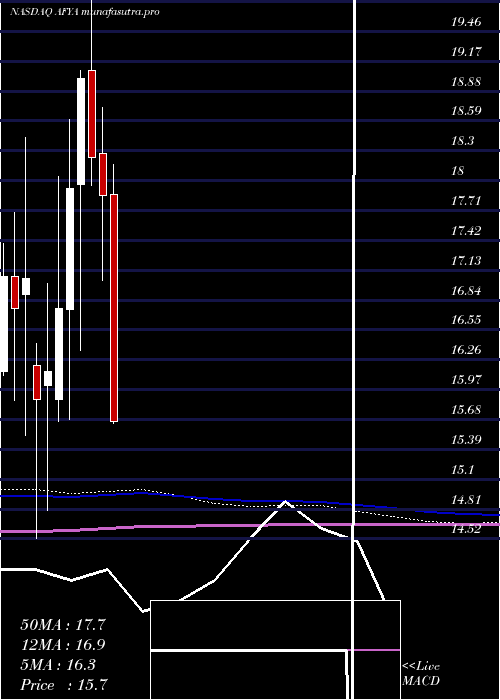Click the 18.3 price axis label
500x700 pixels.
click(x=463, y=141)
